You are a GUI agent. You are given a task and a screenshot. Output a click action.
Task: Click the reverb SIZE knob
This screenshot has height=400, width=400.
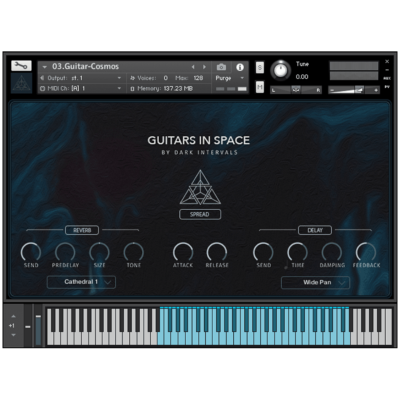click(x=99, y=252)
